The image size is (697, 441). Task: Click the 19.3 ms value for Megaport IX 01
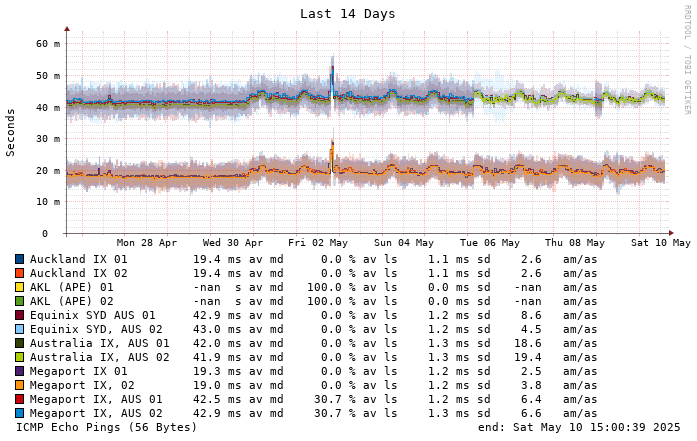click(216, 371)
